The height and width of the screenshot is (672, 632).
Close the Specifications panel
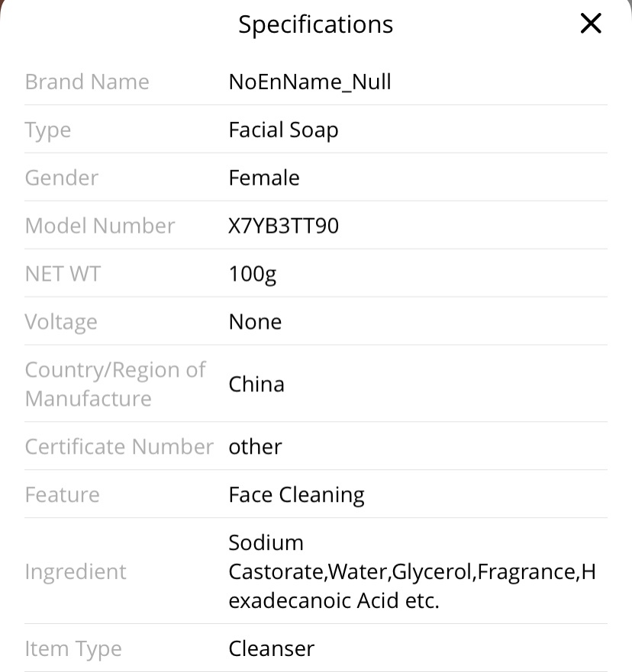coord(591,23)
